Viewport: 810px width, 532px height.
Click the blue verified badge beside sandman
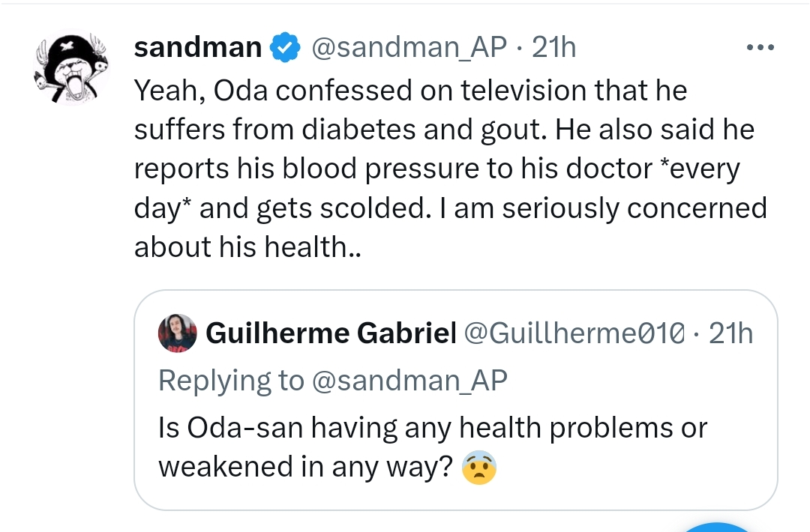pos(284,48)
